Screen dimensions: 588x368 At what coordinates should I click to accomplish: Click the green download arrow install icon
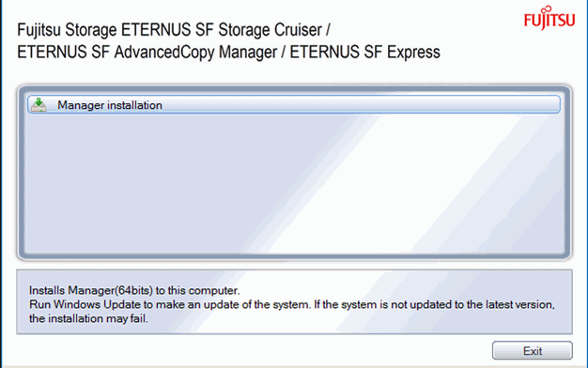(x=39, y=105)
